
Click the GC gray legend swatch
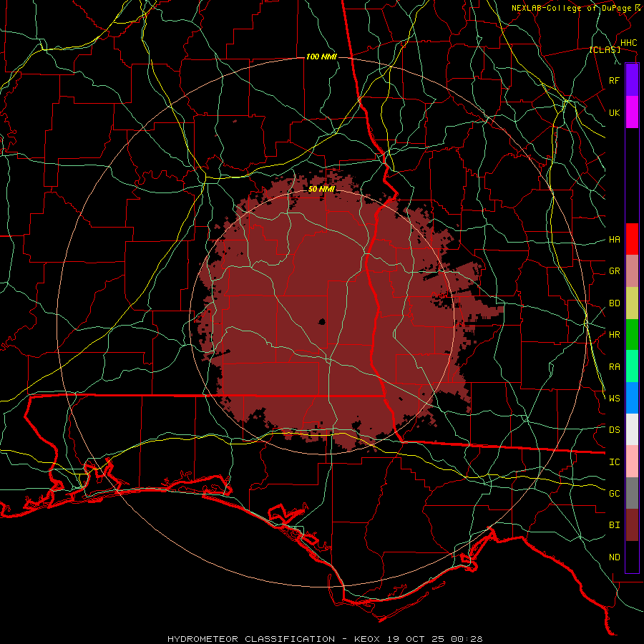pos(632,493)
